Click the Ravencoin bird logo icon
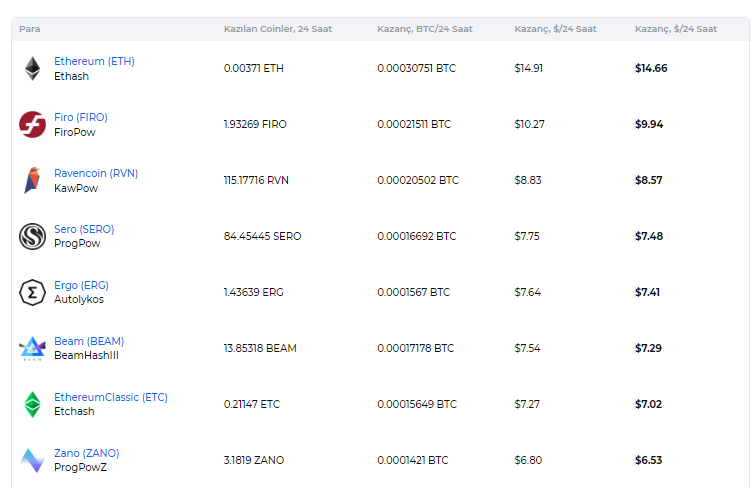This screenshot has width=755, height=488. (x=32, y=180)
